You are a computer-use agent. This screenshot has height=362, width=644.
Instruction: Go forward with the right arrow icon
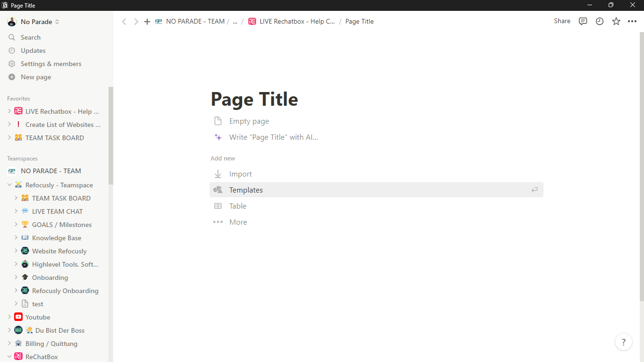(136, 22)
